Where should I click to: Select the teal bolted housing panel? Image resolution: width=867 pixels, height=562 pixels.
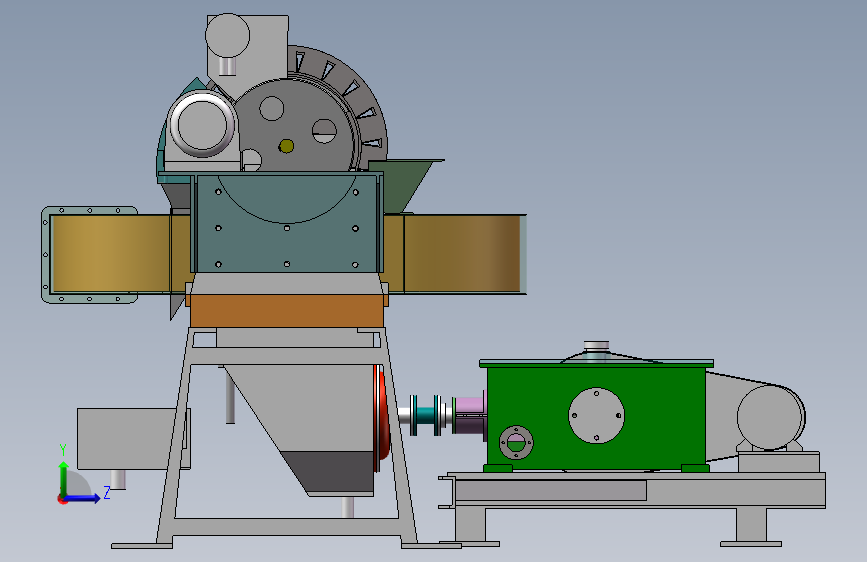[286, 223]
